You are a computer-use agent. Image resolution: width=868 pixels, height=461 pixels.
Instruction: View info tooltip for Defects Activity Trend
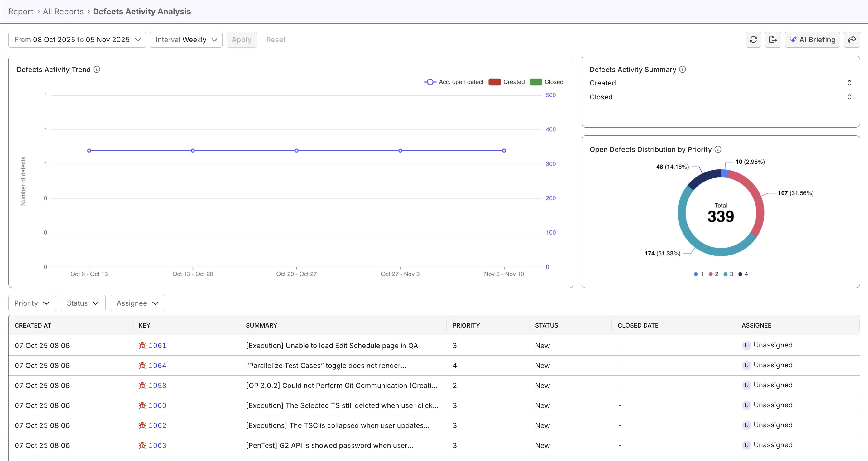[97, 70]
